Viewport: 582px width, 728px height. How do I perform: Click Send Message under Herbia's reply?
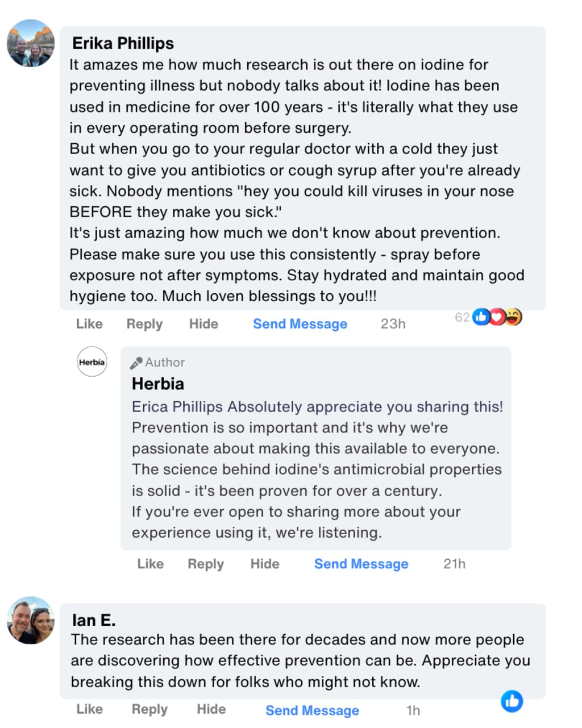tap(361, 564)
